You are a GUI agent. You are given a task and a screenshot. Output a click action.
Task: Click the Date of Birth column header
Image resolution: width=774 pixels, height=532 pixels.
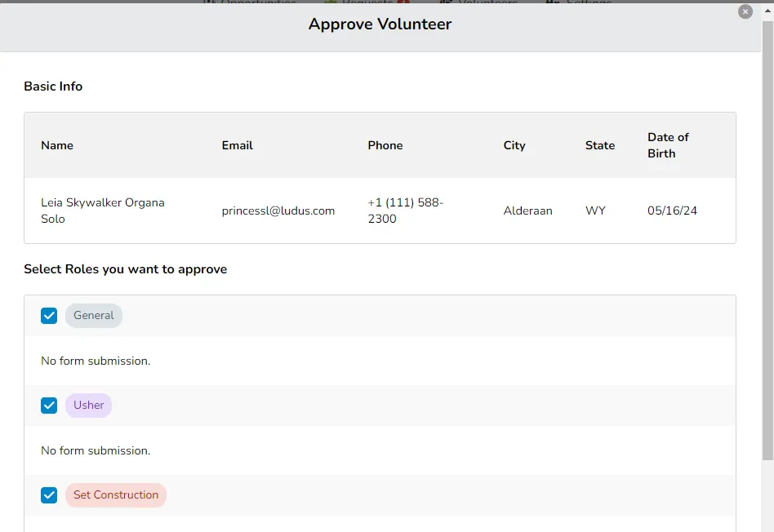[x=669, y=145]
